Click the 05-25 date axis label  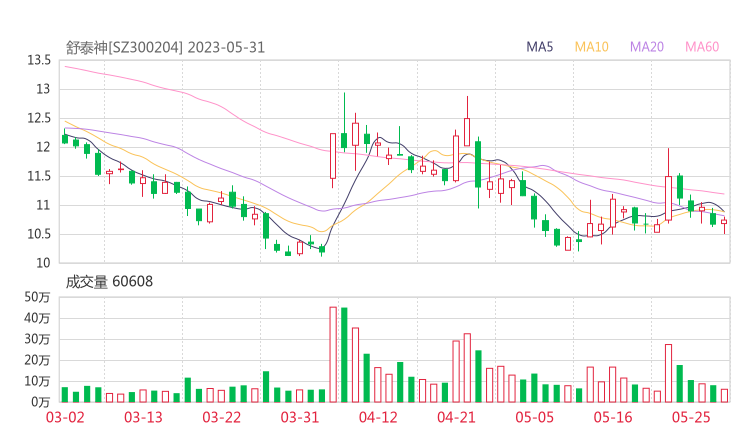click(x=691, y=418)
